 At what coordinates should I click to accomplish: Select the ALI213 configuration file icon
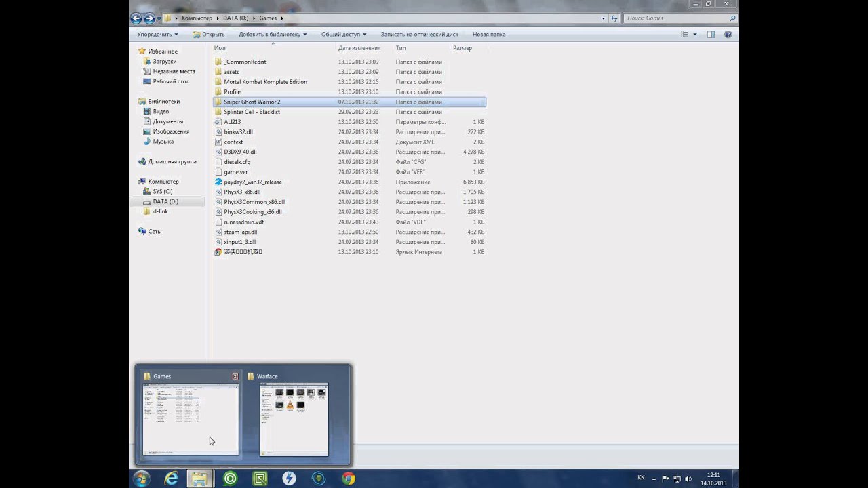point(218,122)
